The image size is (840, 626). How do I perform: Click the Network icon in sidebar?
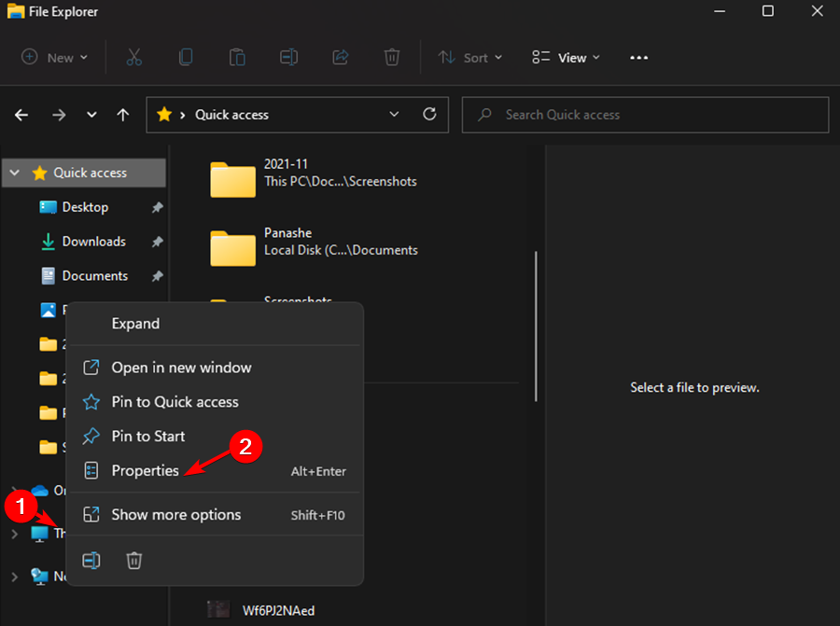click(39, 577)
